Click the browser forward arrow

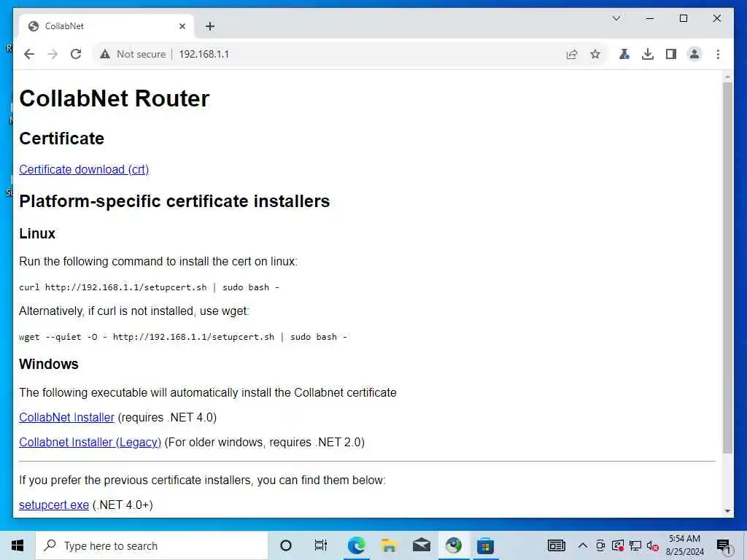[x=53, y=54]
